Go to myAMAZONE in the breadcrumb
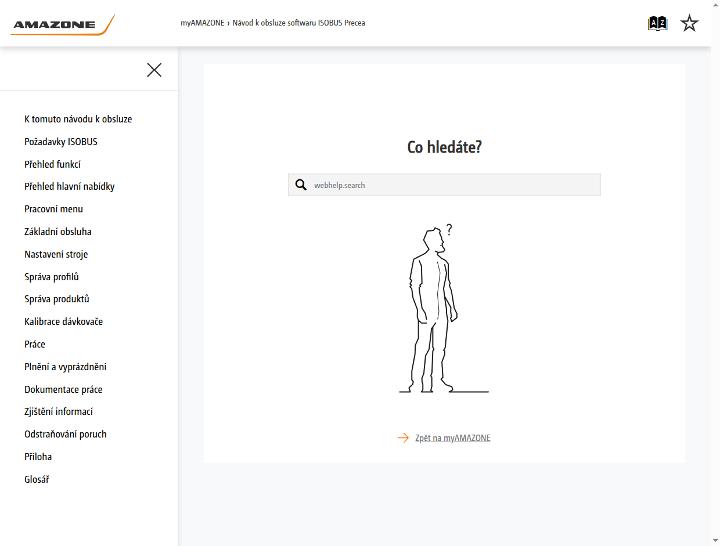 pyautogui.click(x=202, y=23)
